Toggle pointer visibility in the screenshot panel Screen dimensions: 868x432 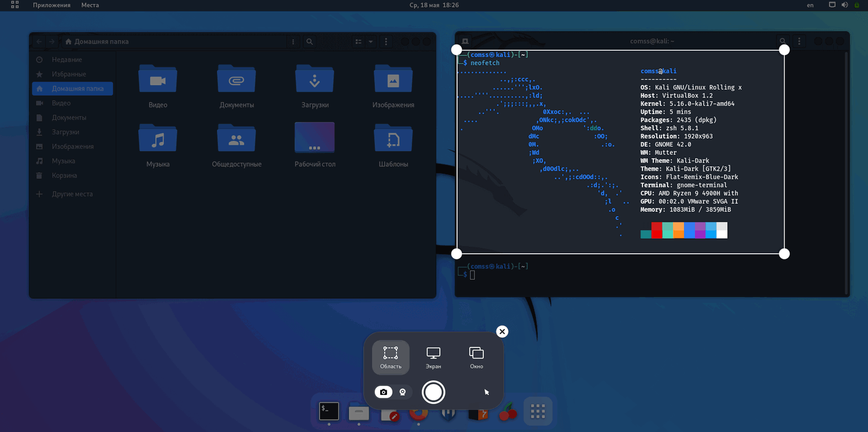pos(487,392)
